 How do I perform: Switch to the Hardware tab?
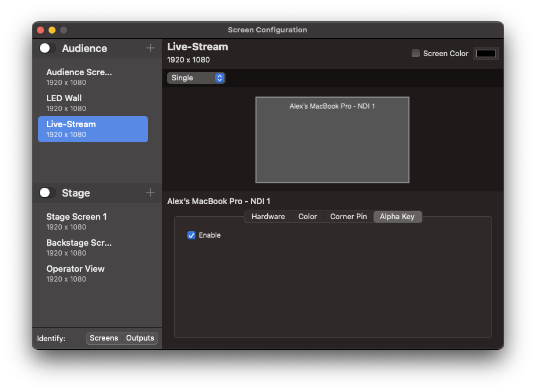pos(268,217)
